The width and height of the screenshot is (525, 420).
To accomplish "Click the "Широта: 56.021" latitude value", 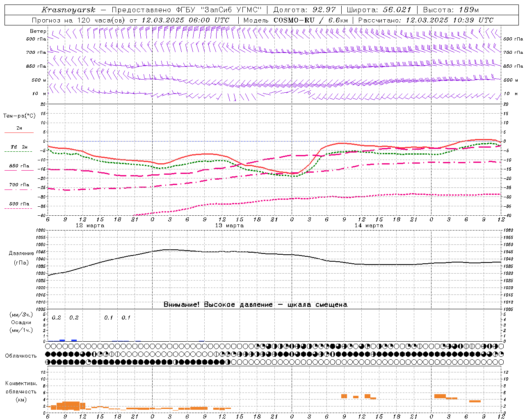I will tap(379, 10).
